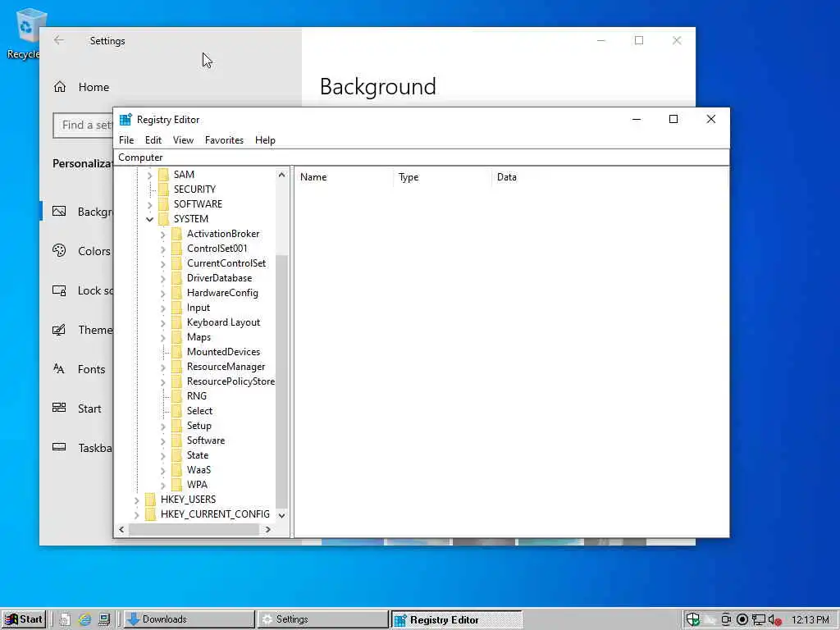
Task: Expand the ControlSet001 key
Action: click(163, 249)
